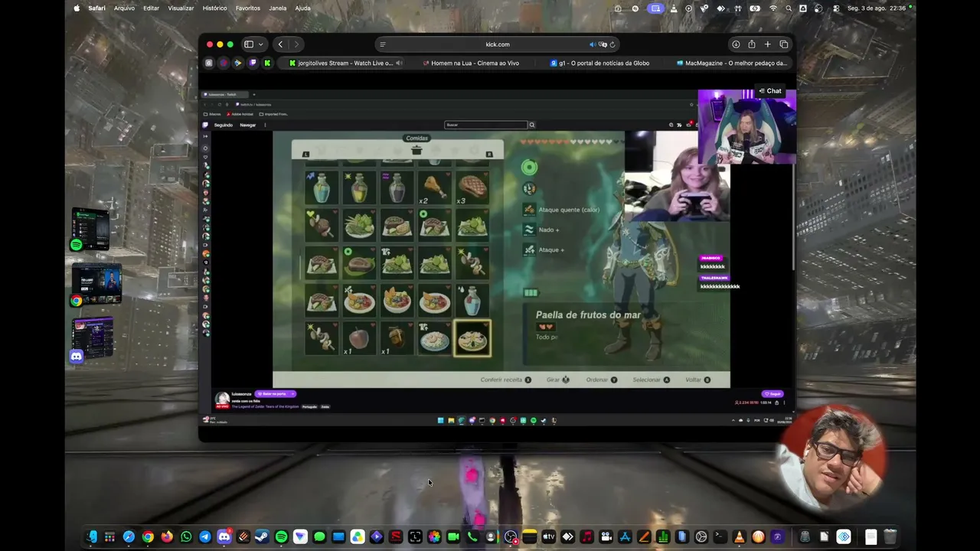Open the Ajuda menu
This screenshot has width=980, height=551.
(x=302, y=8)
